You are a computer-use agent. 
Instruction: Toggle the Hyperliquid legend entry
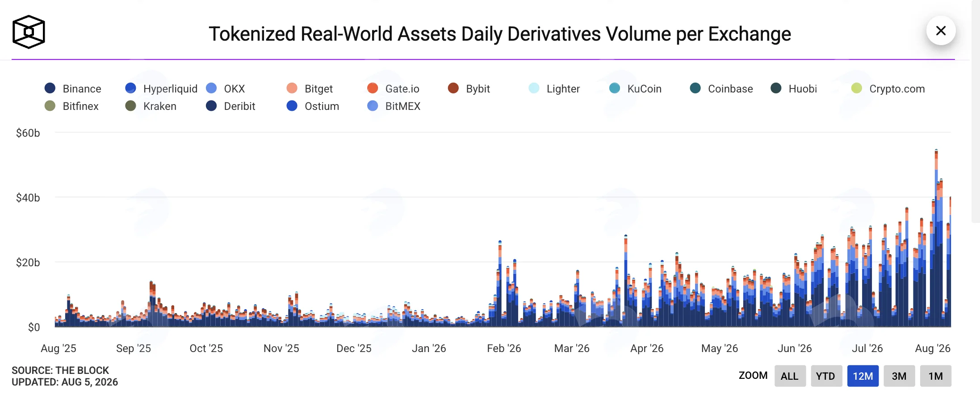click(162, 88)
